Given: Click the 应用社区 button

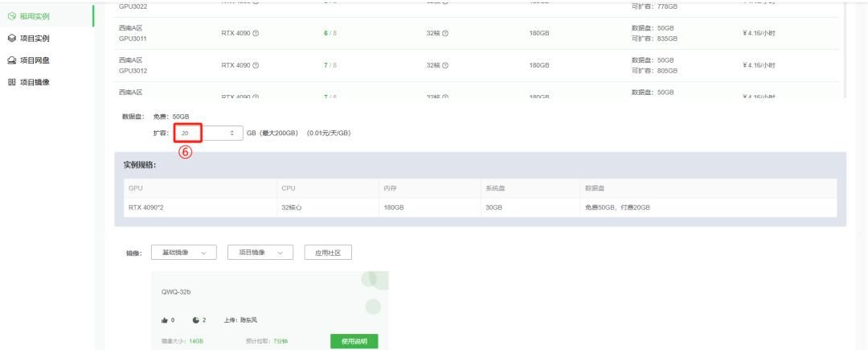Looking at the screenshot, I should 328,253.
